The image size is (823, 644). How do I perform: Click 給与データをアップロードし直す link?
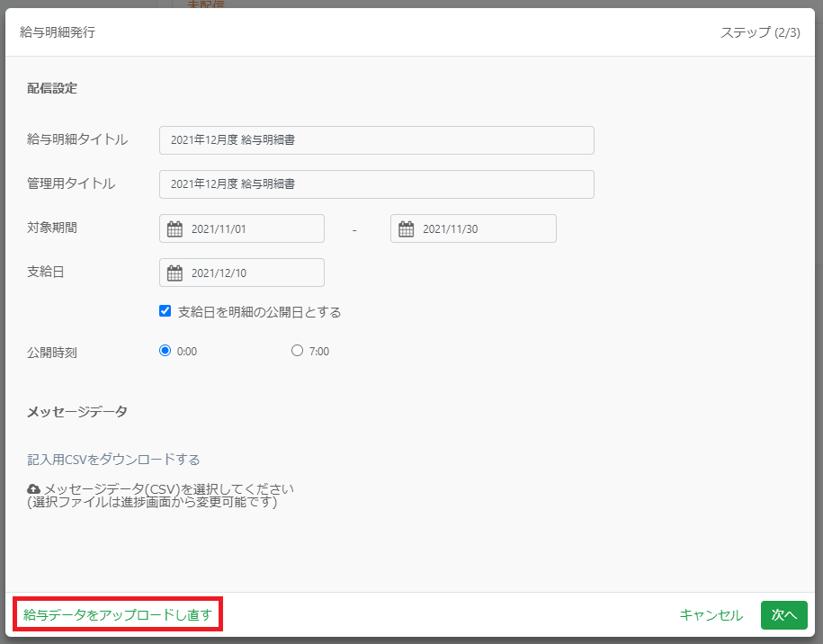coord(118,614)
